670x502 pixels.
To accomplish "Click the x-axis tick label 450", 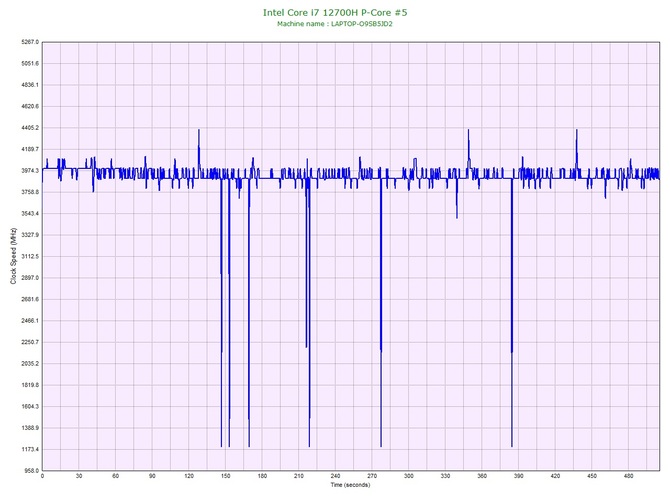I will tap(592, 476).
